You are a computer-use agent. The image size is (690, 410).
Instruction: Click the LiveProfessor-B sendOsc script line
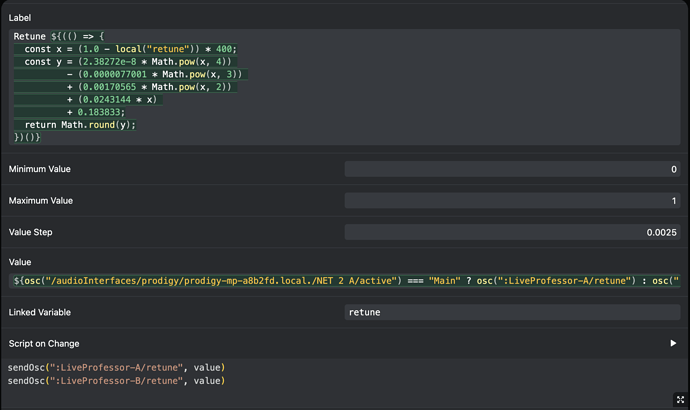click(x=116, y=380)
